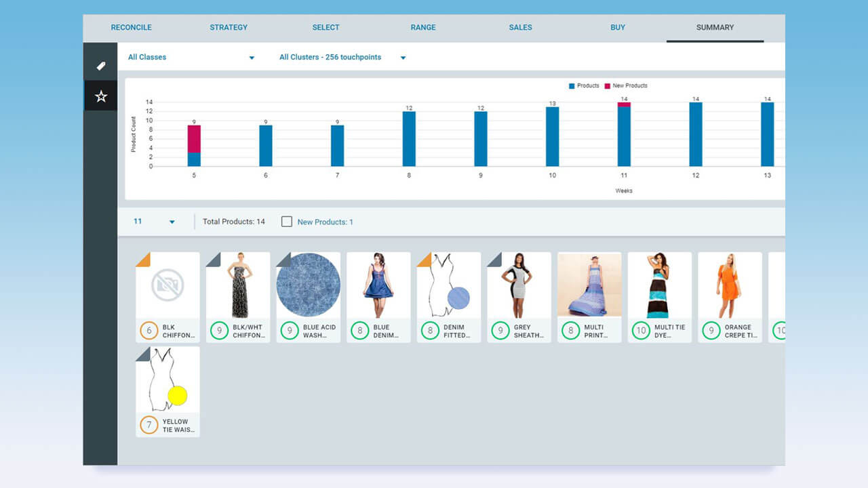Viewport: 868px width, 488px height.
Task: Click the week 8 bar in chart
Action: 409,139
